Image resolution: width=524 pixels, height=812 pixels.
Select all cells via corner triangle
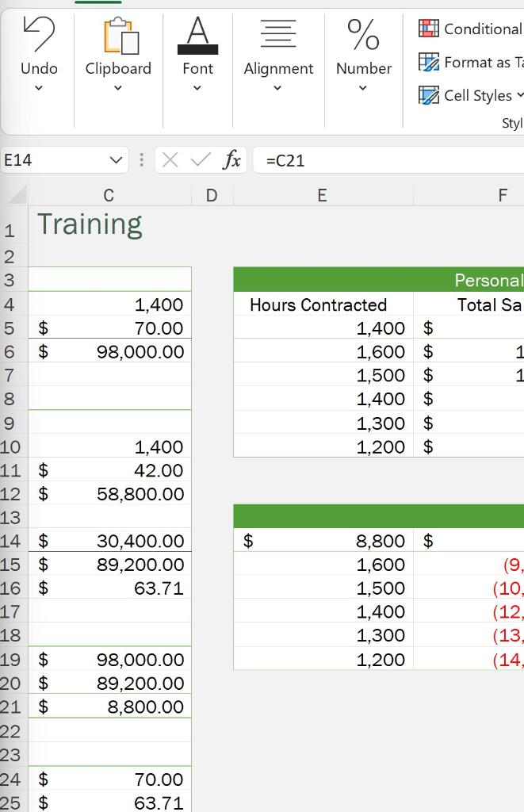[x=16, y=195]
